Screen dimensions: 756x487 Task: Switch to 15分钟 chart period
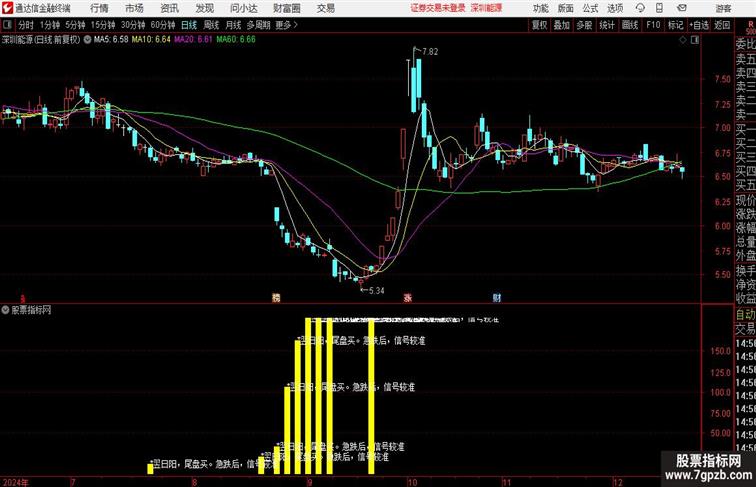[103, 25]
